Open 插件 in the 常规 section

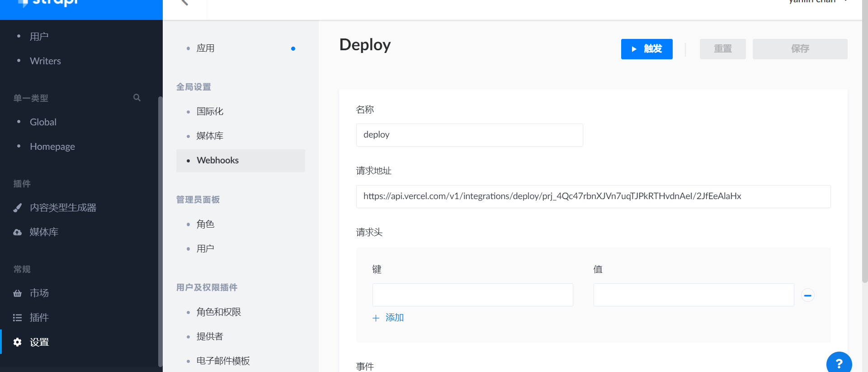coord(39,318)
